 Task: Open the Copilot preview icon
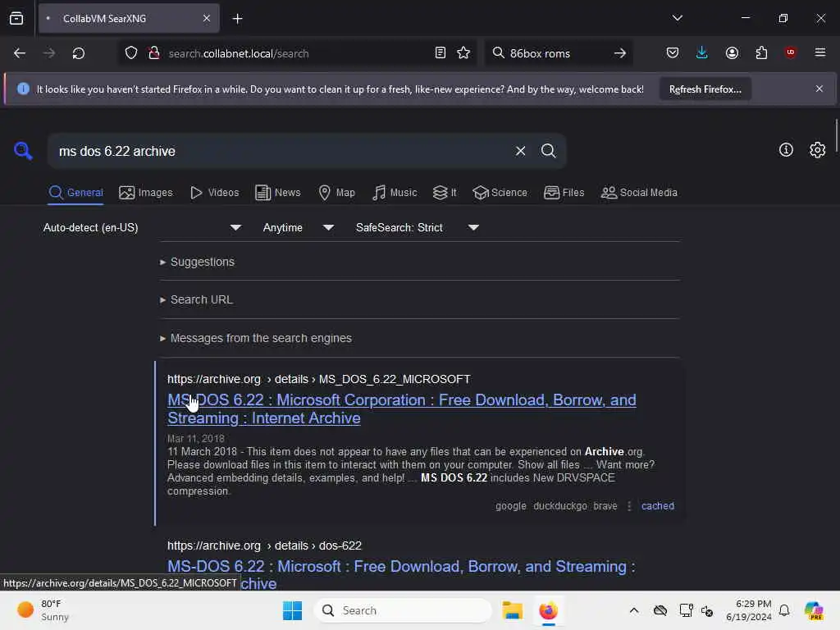point(813,610)
